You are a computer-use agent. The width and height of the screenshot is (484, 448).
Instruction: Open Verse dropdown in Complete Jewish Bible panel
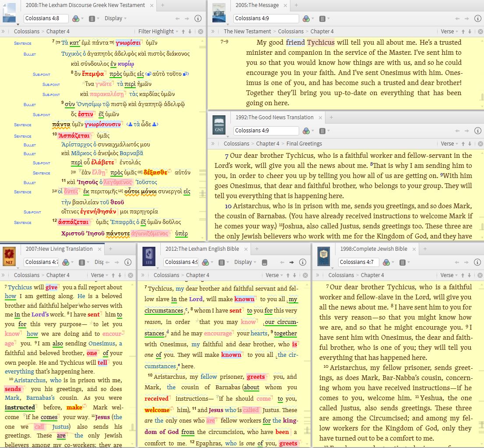(x=449, y=275)
